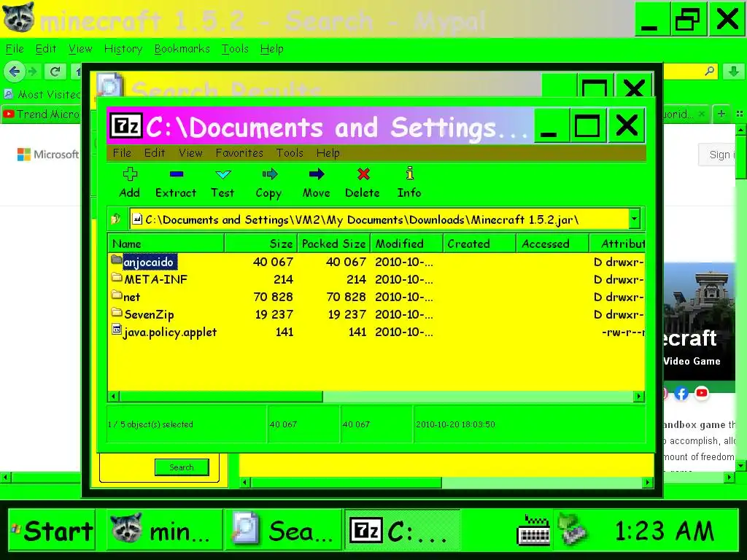Click the Mypal raccoon title bar icon
Viewport: 747px width, 560px height.
click(18, 17)
